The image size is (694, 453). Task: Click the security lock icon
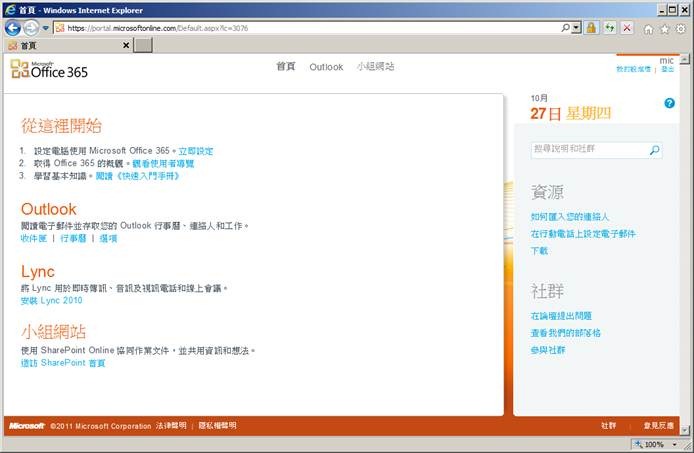(591, 28)
